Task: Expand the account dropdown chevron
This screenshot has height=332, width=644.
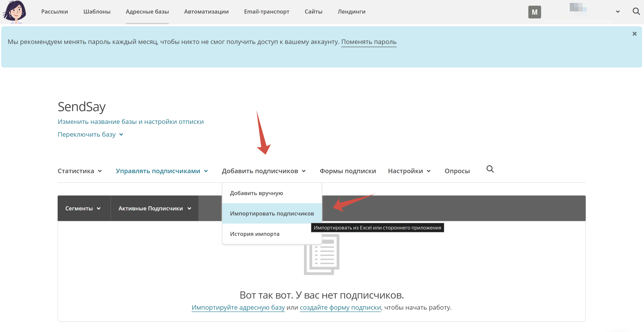Action: pyautogui.click(x=618, y=12)
